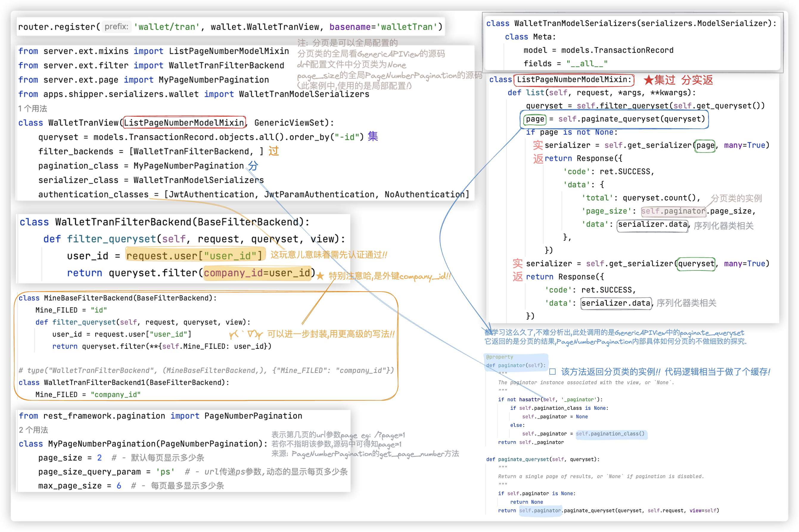The image size is (799, 532).
Task: Click the blue 分 annotation beside pagination_class
Action: (253, 166)
